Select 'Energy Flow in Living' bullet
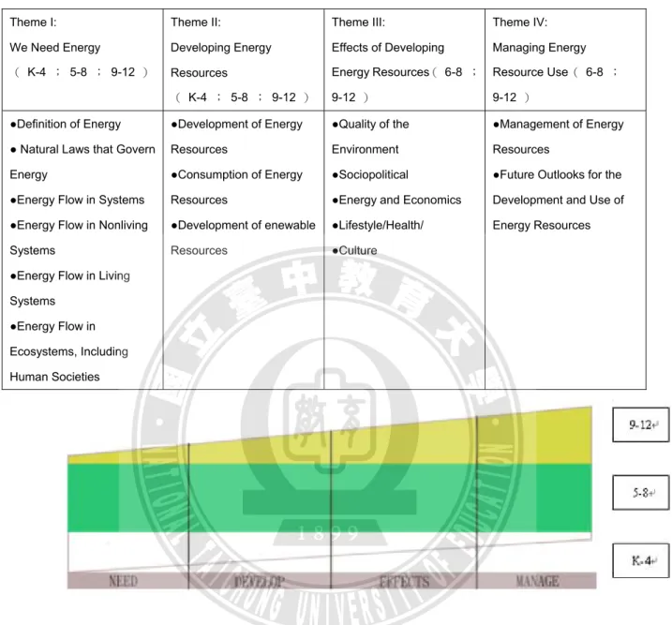 [70, 275]
